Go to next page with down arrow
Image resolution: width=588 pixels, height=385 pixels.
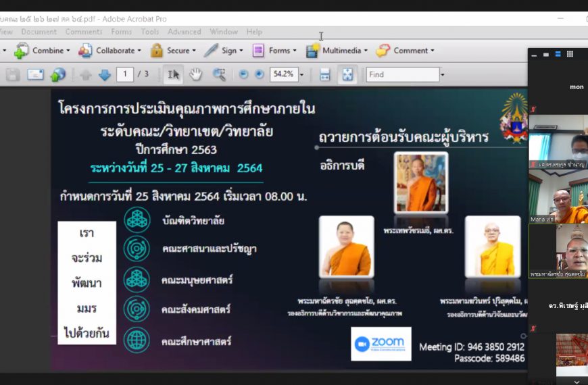[105, 75]
